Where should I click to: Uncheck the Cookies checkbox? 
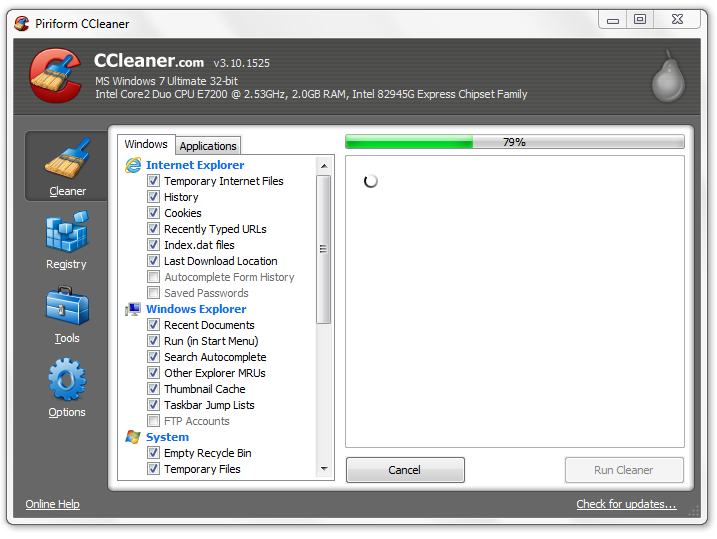click(x=154, y=213)
